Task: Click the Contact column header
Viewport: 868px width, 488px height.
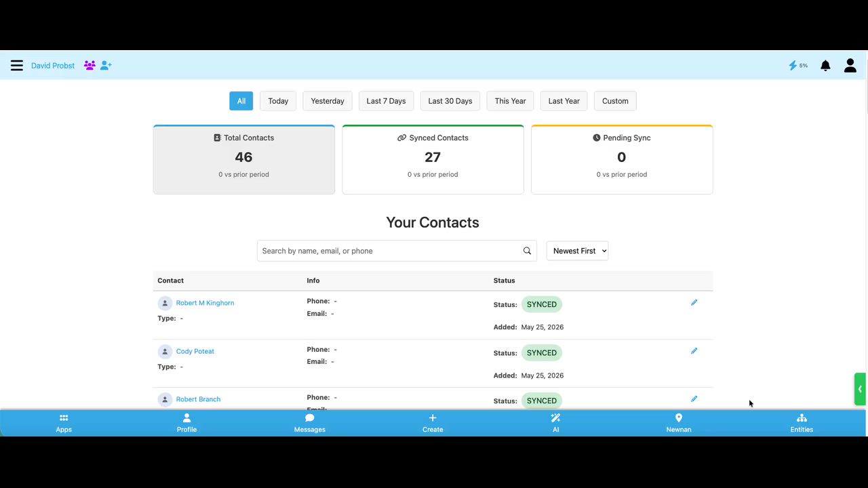Action: 170,281
